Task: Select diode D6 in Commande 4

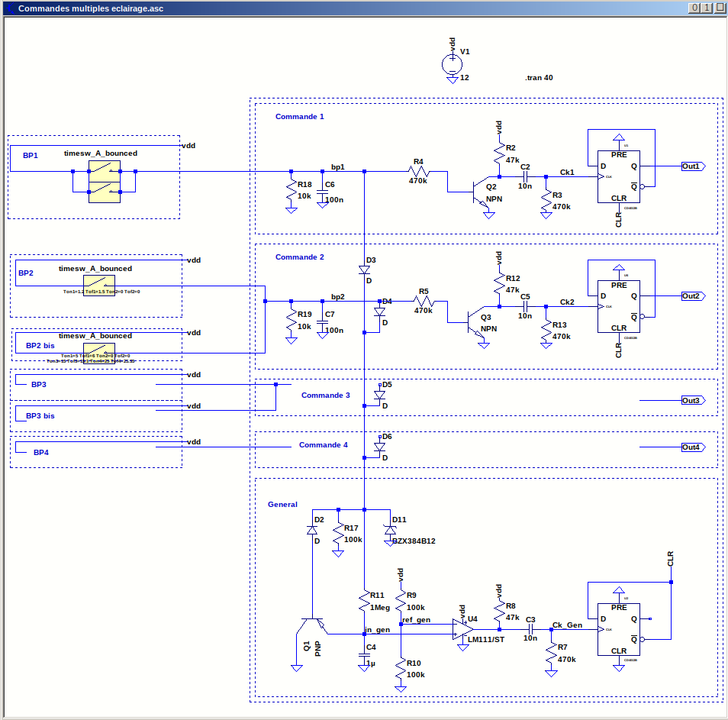Action: [x=380, y=447]
